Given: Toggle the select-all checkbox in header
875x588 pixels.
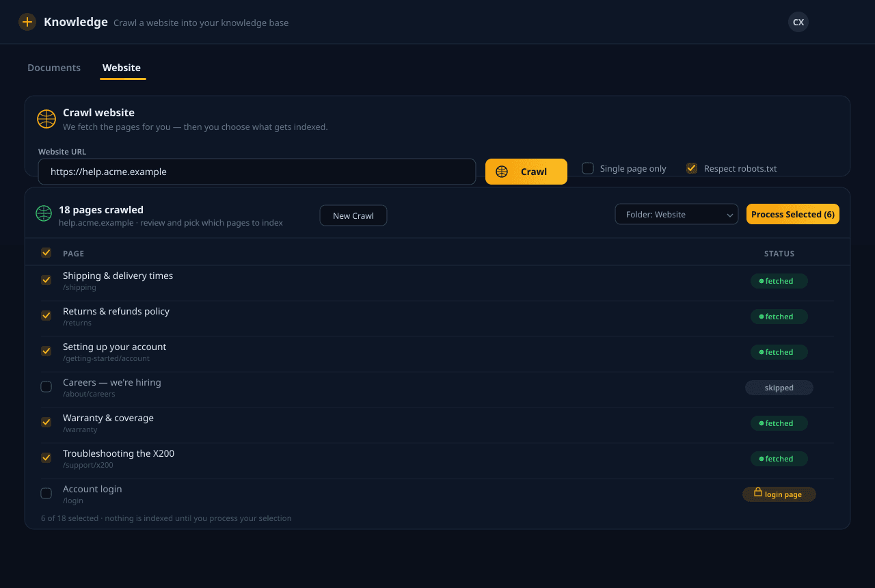Looking at the screenshot, I should coord(46,252).
